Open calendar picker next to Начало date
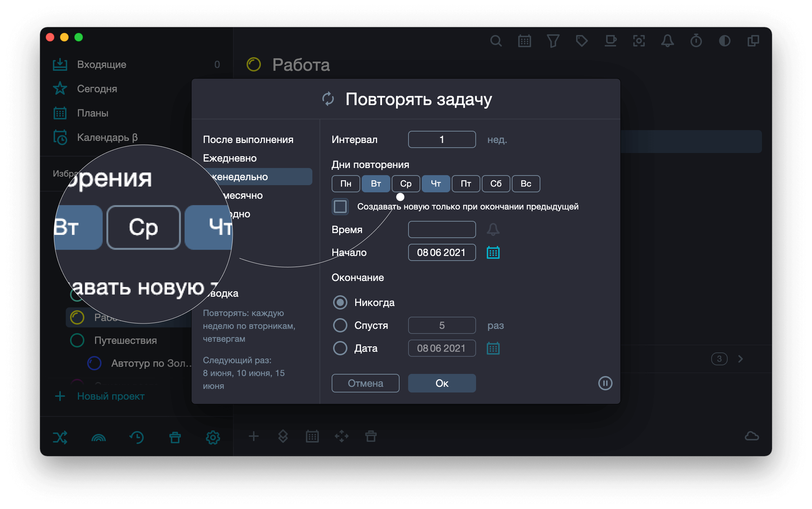 (493, 253)
